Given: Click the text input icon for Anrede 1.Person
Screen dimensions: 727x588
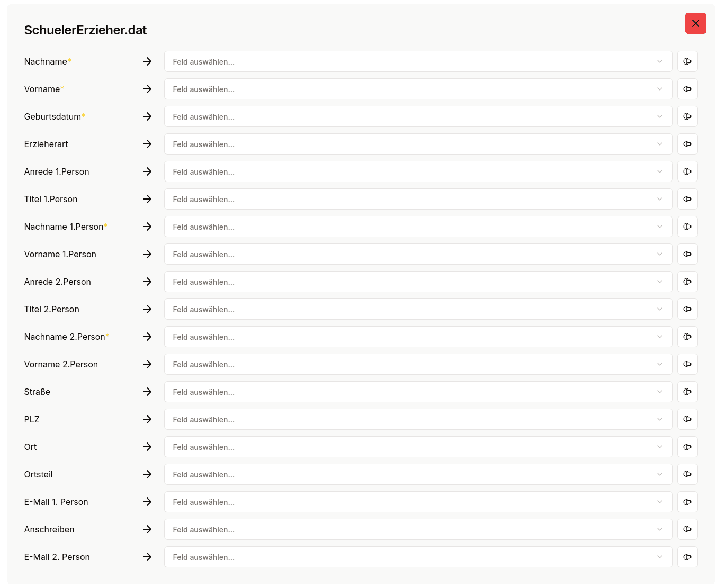Looking at the screenshot, I should click(687, 171).
